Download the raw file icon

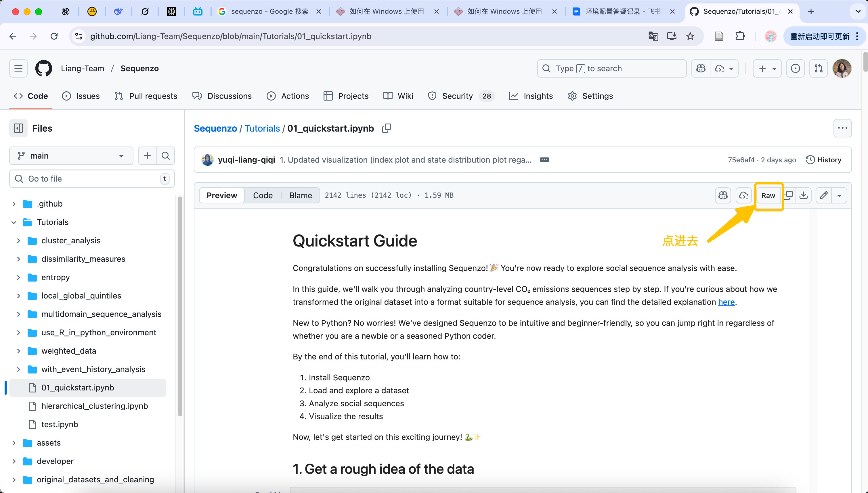pos(803,195)
